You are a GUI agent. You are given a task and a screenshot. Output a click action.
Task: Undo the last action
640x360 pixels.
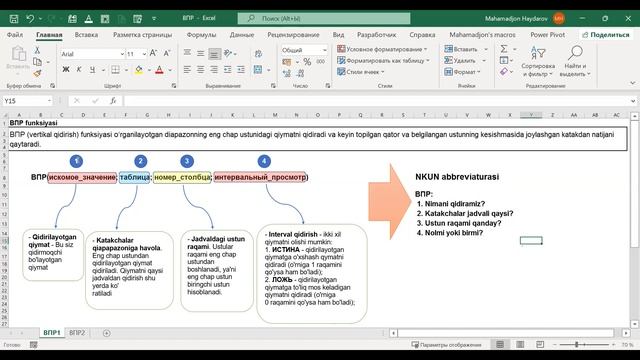30,18
